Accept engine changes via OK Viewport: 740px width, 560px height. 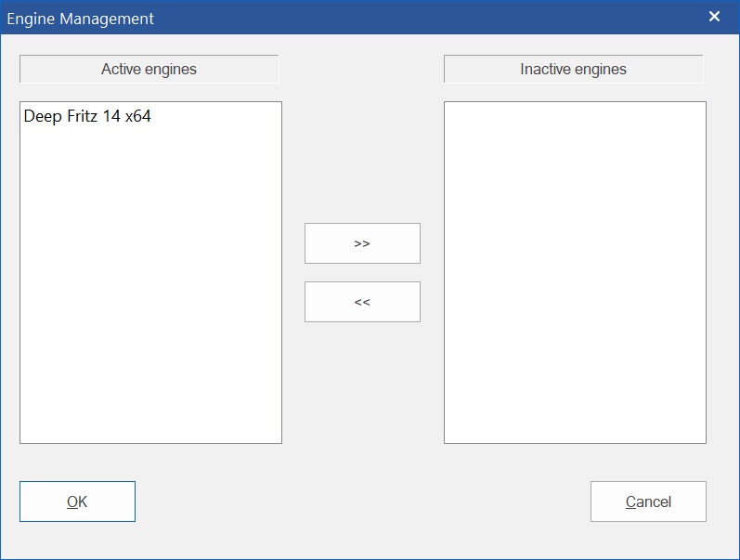[x=77, y=501]
